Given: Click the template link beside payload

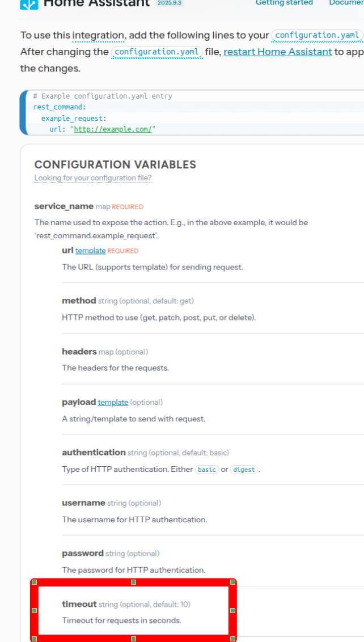Looking at the screenshot, I should tap(113, 402).
